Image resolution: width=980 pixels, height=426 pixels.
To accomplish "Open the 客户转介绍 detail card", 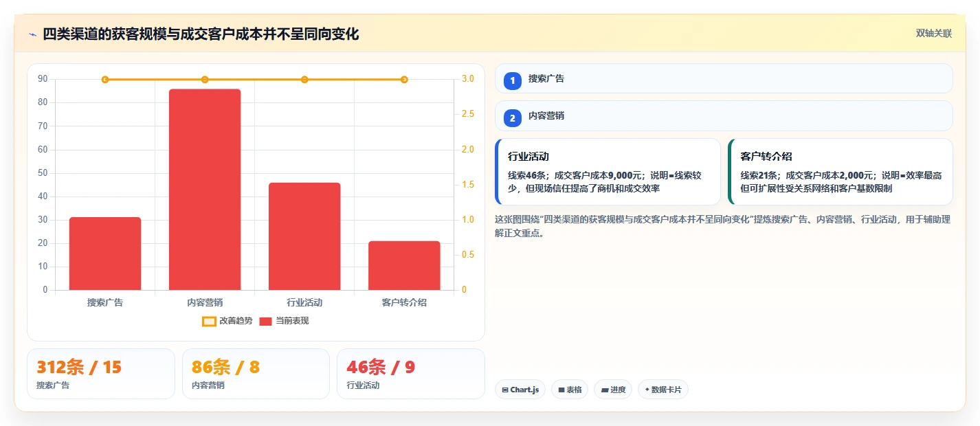I will [840, 172].
